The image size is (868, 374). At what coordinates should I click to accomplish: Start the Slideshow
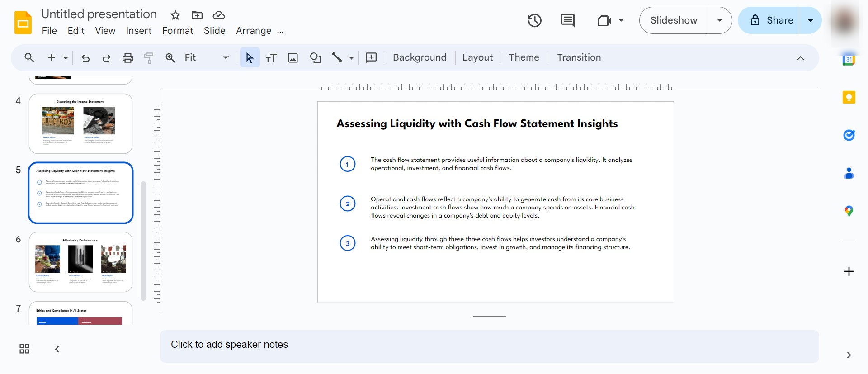point(674,20)
